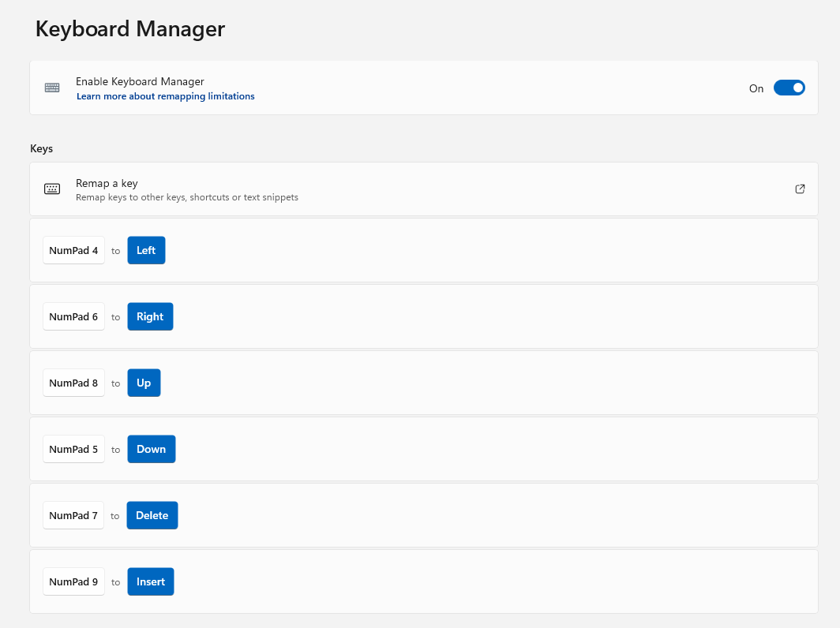Viewport: 840px width, 628px height.
Task: Click the Insert mapped key button
Action: click(x=151, y=582)
